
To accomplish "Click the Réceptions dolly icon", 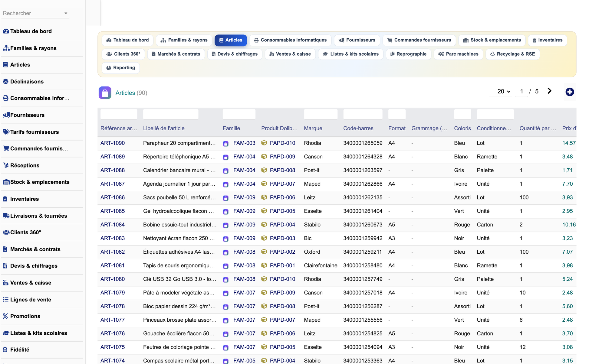I will click(x=6, y=165).
